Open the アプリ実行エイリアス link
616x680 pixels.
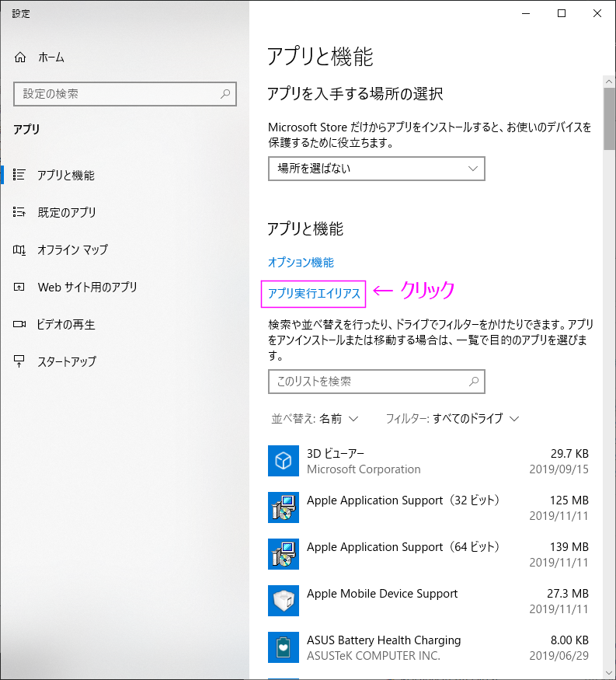pyautogui.click(x=314, y=294)
